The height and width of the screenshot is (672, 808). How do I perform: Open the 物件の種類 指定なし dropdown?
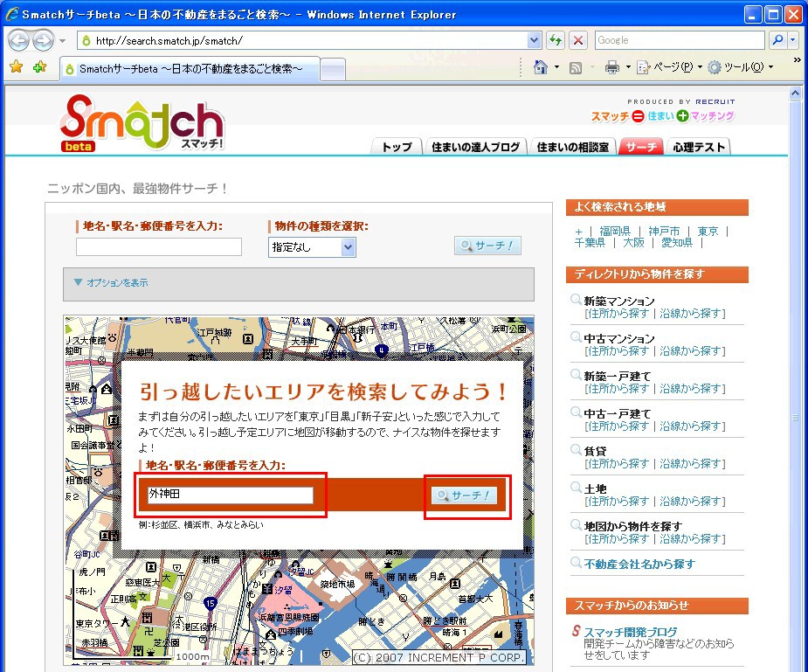312,247
